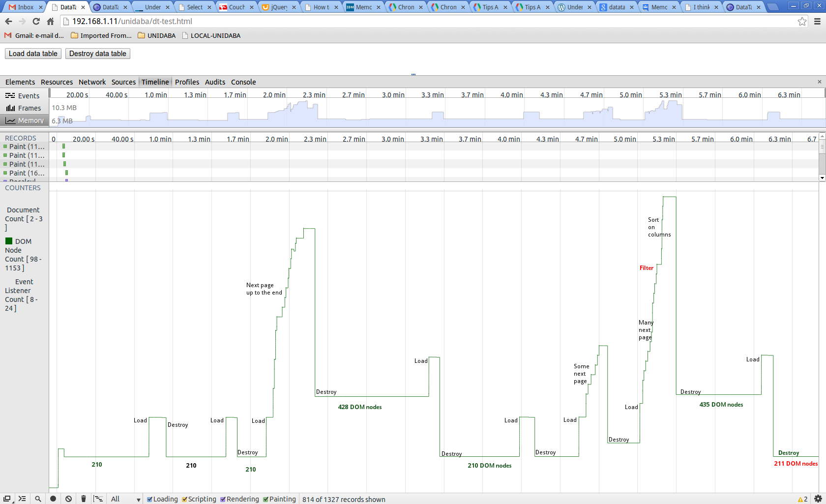Click Load data table button
The image size is (826, 504).
pyautogui.click(x=33, y=54)
